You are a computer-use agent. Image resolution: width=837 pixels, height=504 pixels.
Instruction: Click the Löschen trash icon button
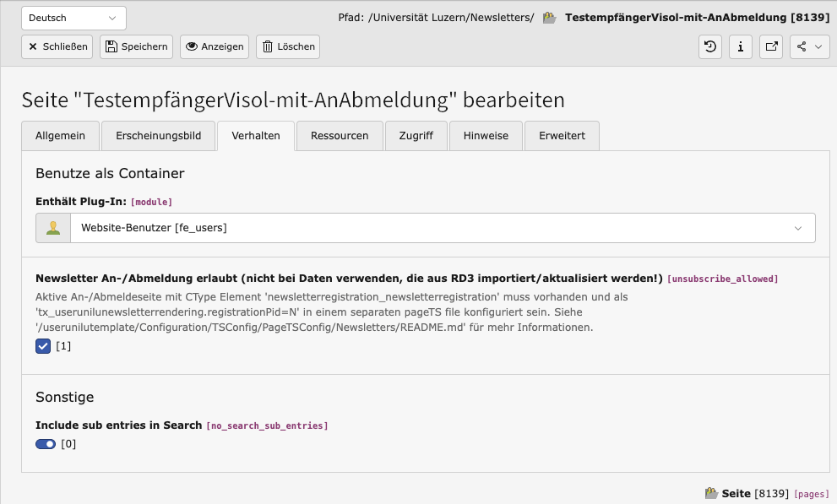[x=287, y=47]
